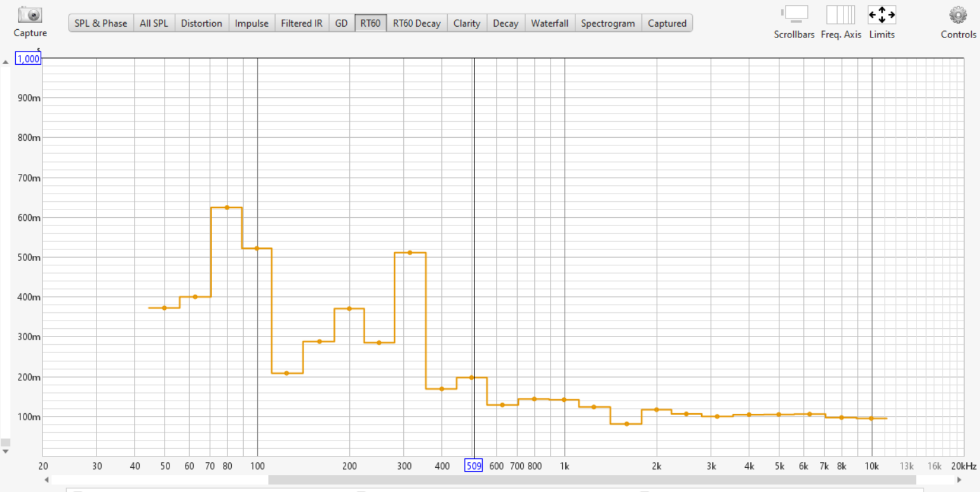
Task: Open the All SPL graph tab
Action: click(x=154, y=23)
